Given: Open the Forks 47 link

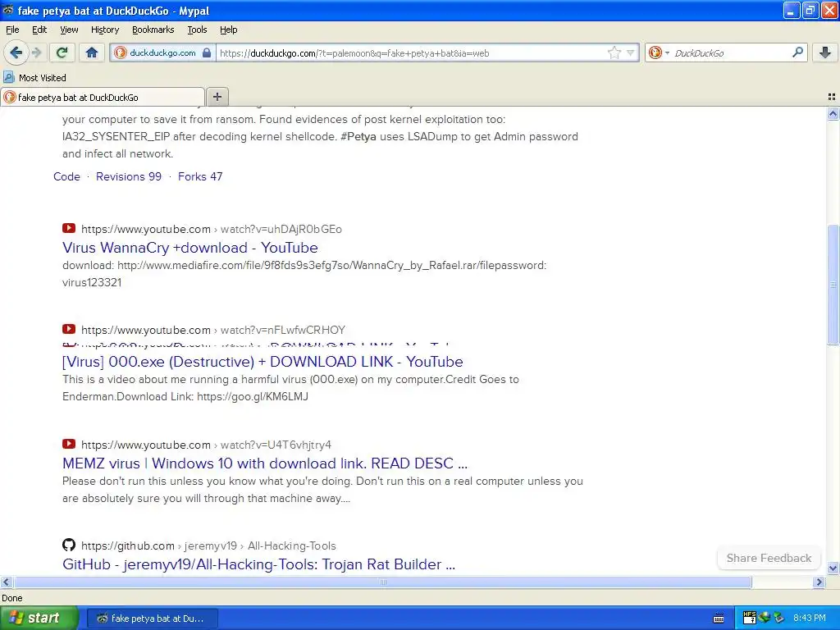Looking at the screenshot, I should [200, 177].
